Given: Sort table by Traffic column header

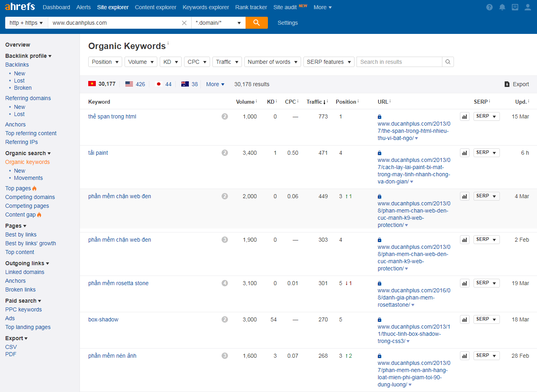Looking at the screenshot, I should tap(315, 102).
